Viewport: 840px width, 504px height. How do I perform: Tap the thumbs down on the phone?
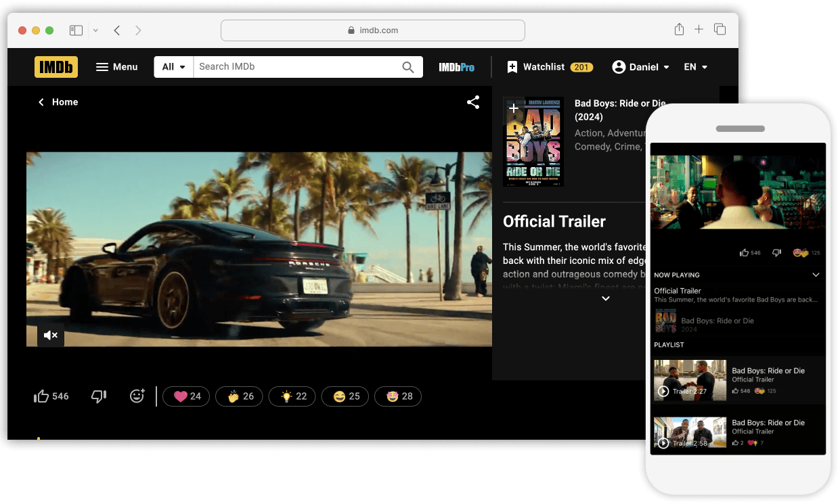(777, 253)
